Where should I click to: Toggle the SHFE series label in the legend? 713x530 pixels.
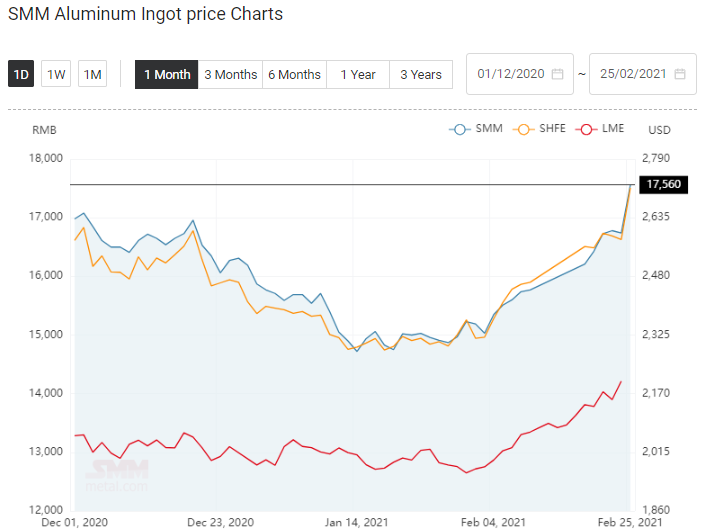(552, 129)
